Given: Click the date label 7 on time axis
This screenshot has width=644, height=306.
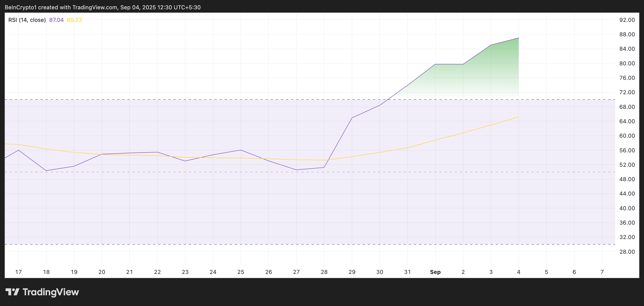Looking at the screenshot, I should point(602,272).
